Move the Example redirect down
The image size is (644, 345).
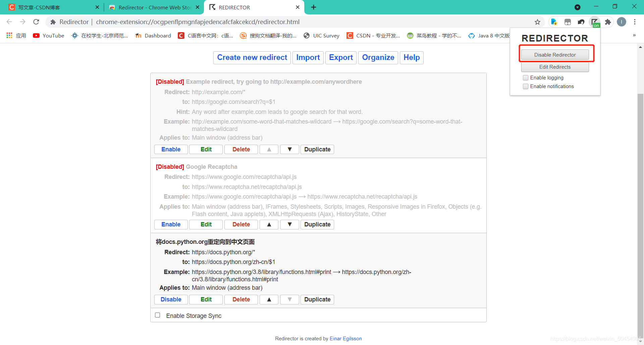289,149
